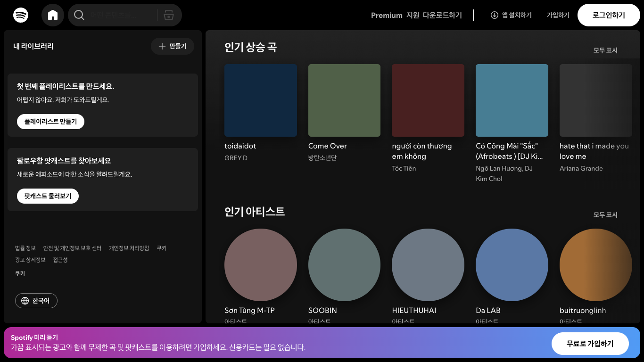
Task: Click the 무료로 가입하기 button
Action: [590, 344]
